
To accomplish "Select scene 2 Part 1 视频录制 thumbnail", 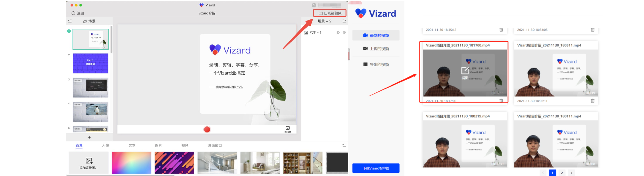I will [x=90, y=64].
